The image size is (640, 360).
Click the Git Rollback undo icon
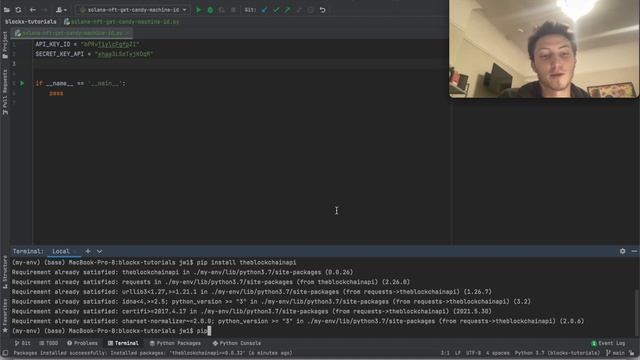(x=322, y=10)
